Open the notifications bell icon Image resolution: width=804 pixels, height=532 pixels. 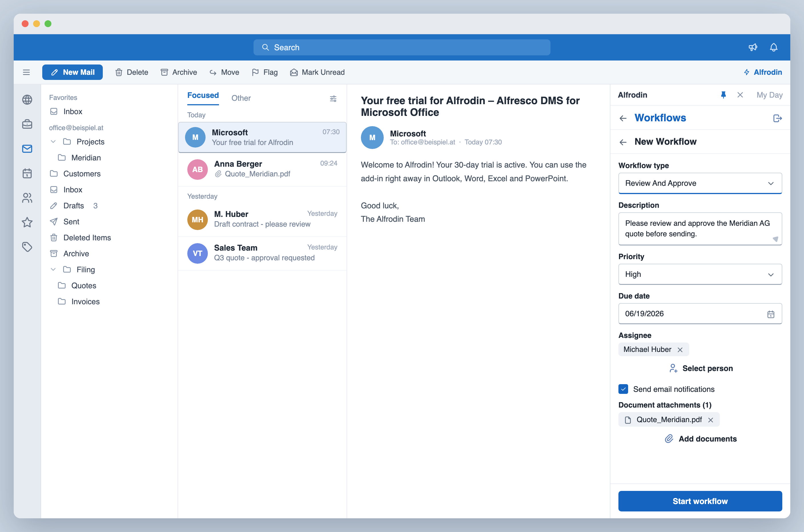pyautogui.click(x=773, y=47)
